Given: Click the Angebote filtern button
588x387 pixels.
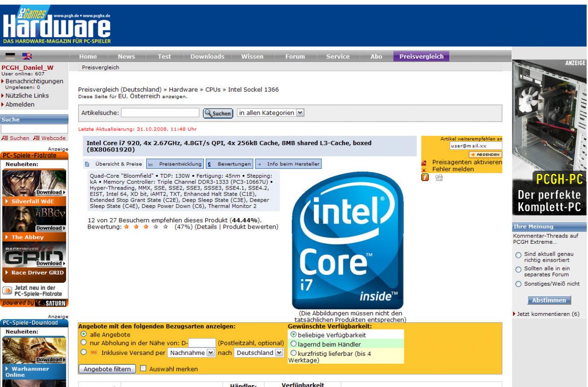Looking at the screenshot, I should 108,369.
